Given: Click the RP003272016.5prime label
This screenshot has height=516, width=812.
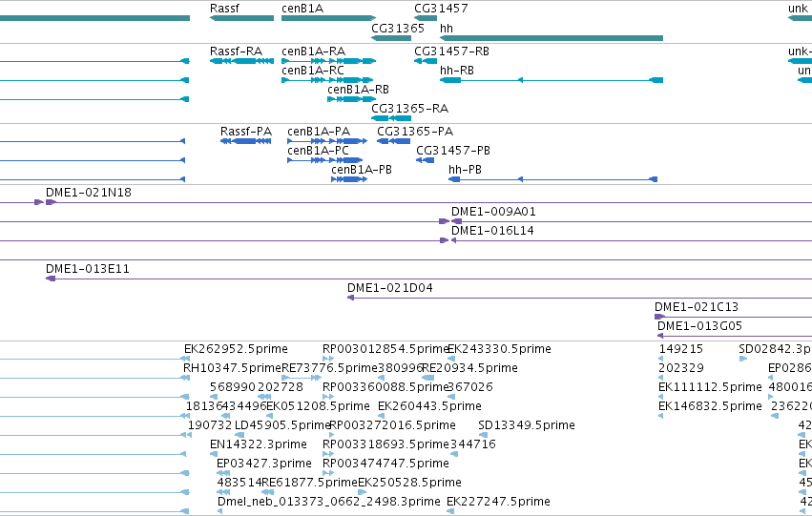Looking at the screenshot, I should click(x=392, y=426).
